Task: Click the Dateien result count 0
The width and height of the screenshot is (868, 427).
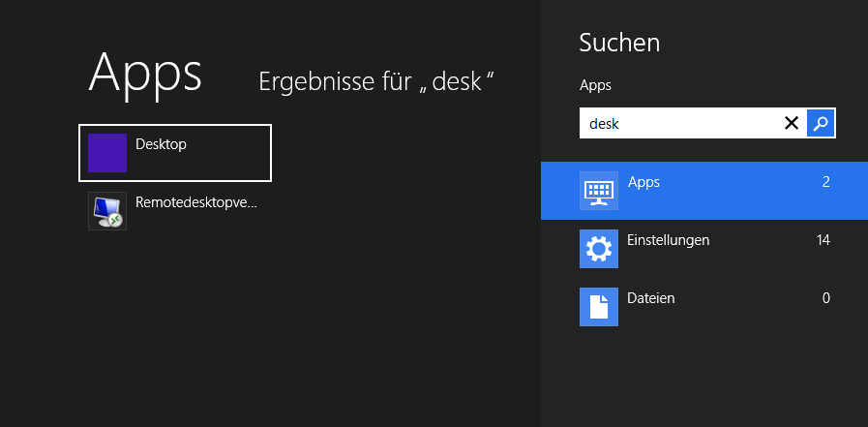Action: [826, 298]
